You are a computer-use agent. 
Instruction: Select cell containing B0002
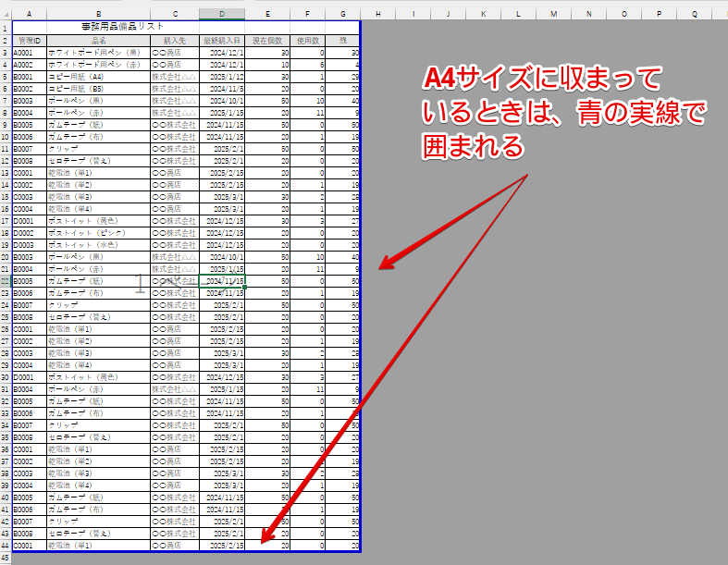pos(30,89)
